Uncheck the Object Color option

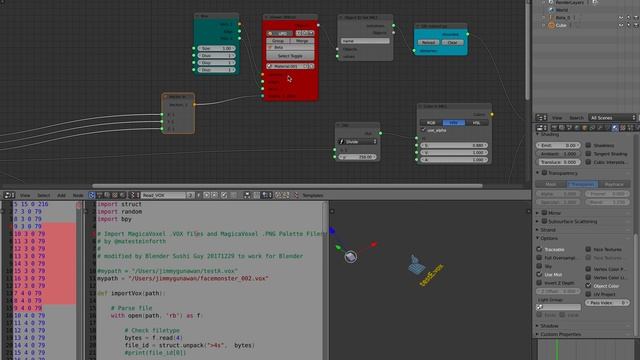(x=588, y=286)
